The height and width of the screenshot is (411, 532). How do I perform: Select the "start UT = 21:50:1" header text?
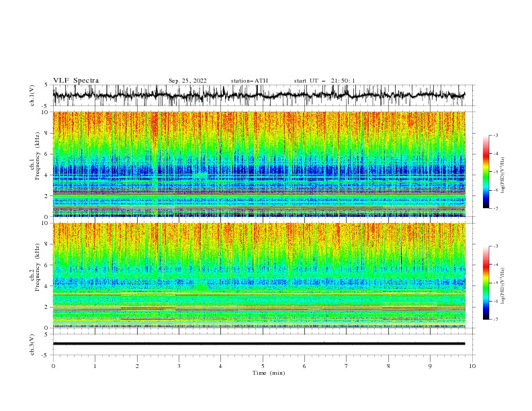pos(324,81)
